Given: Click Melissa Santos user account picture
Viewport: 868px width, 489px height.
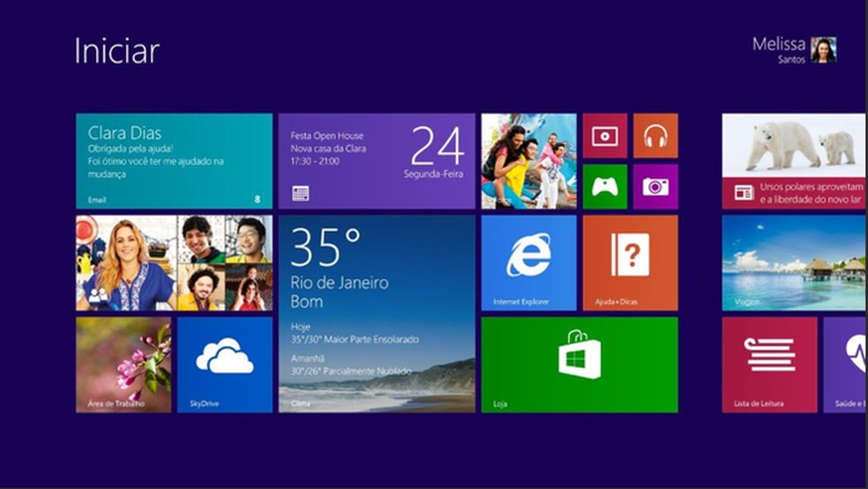Looking at the screenshot, I should click(823, 49).
